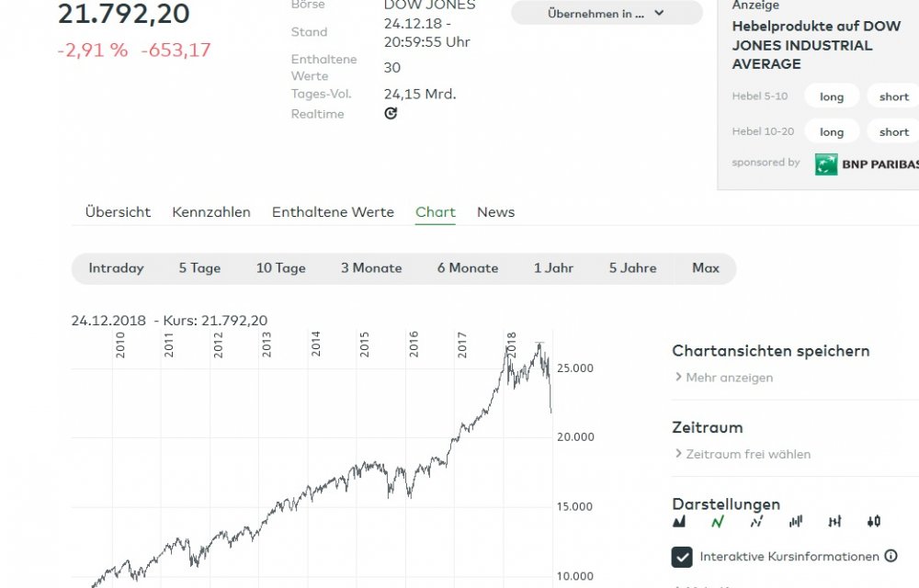Activate the Intraday time range
This screenshot has width=919, height=588.
pos(116,267)
